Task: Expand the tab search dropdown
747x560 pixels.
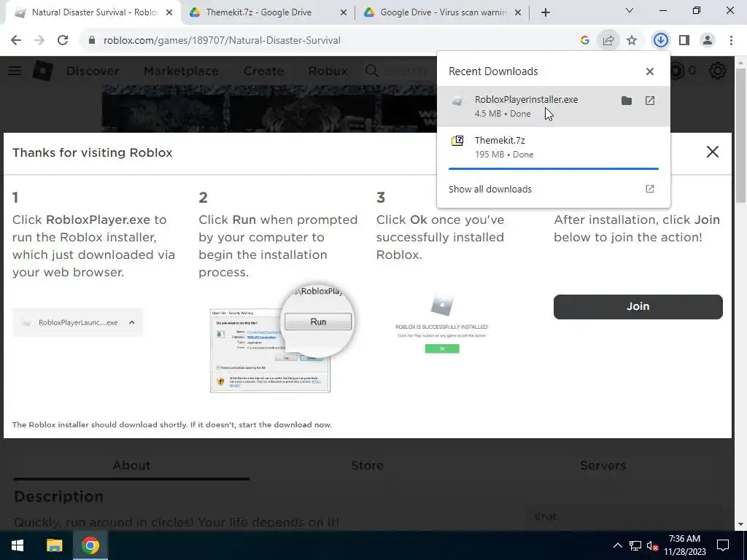Action: [x=630, y=10]
